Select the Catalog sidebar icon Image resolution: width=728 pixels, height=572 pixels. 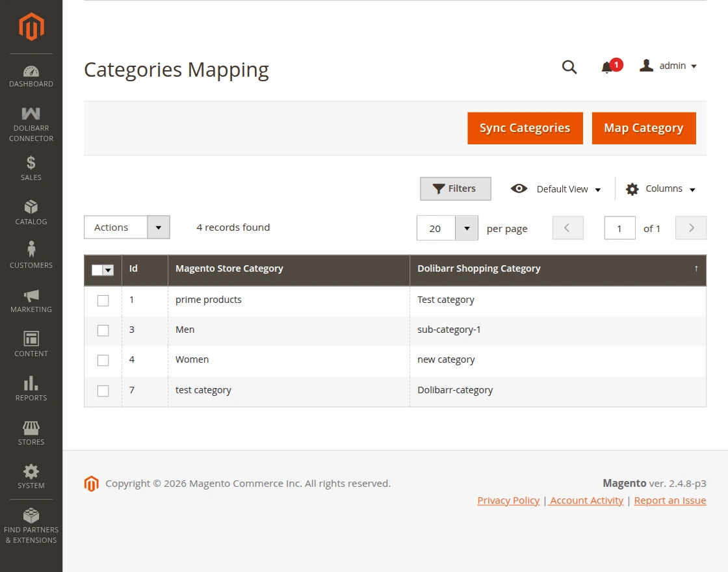[31, 211]
